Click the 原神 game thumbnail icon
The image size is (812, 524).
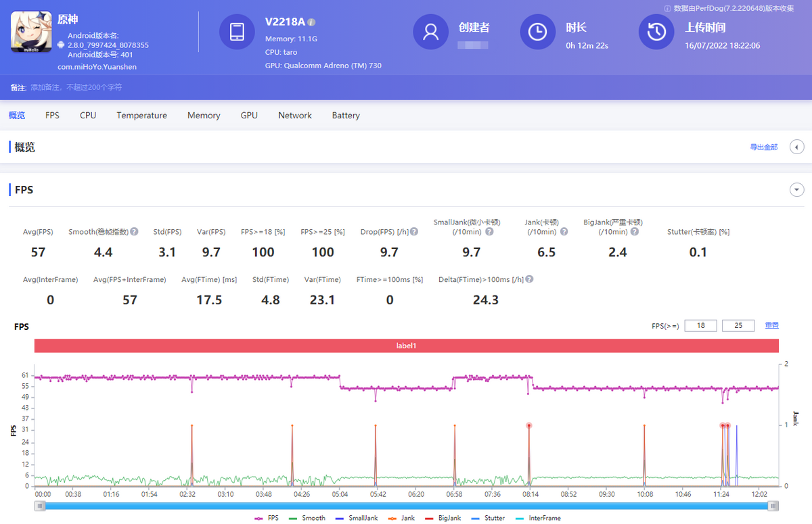pos(30,32)
